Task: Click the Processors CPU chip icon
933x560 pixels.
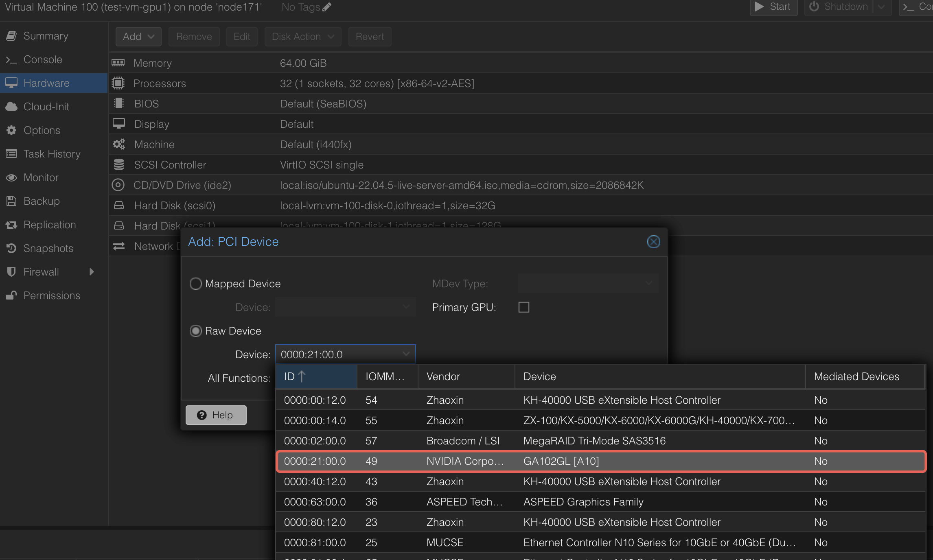Action: tap(118, 83)
